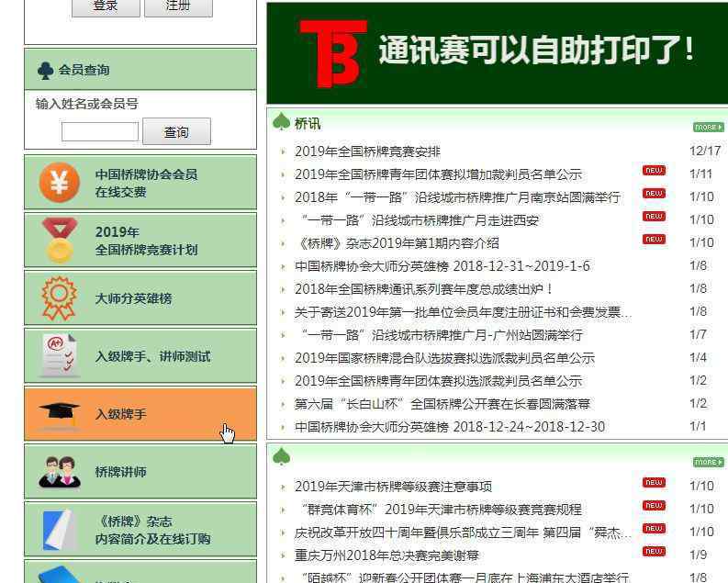Open 2019年全国桥牌竞赛计划 menu entry
This screenshot has width=728, height=583.
(x=140, y=240)
